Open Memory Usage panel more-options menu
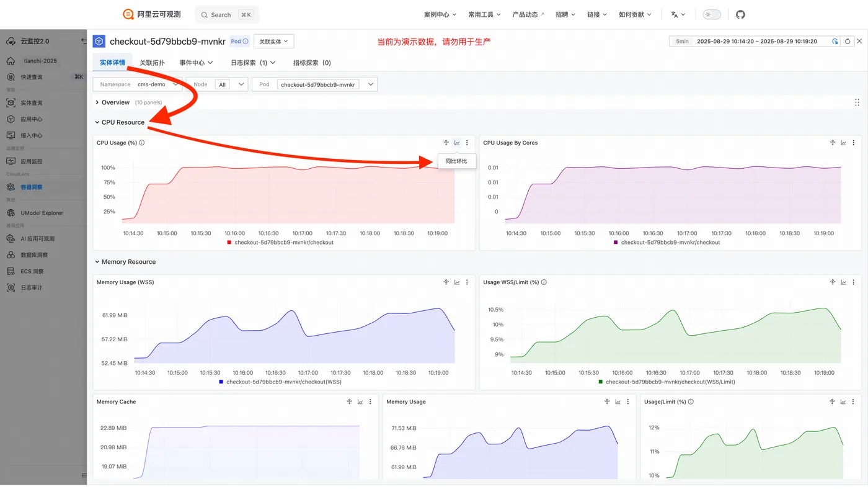This screenshot has width=868, height=489. pyautogui.click(x=628, y=402)
